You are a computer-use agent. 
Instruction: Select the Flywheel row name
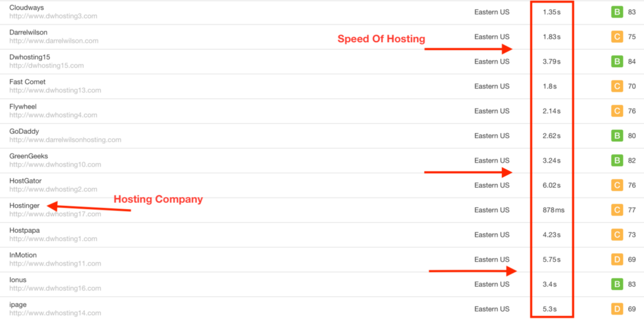(x=23, y=107)
